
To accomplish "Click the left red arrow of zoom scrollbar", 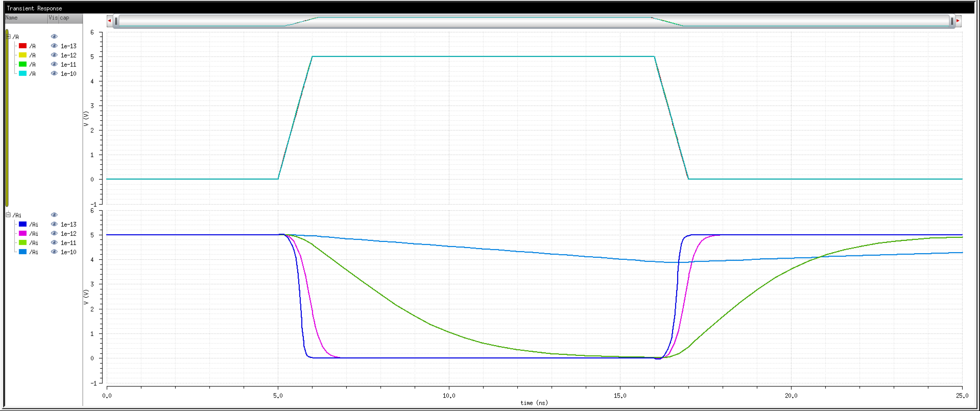I will tap(110, 21).
